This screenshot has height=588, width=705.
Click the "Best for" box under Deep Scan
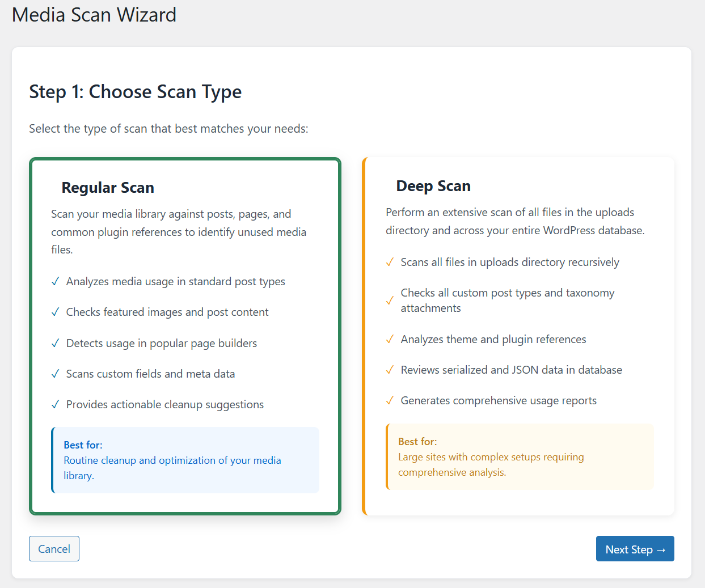pyautogui.click(x=520, y=456)
